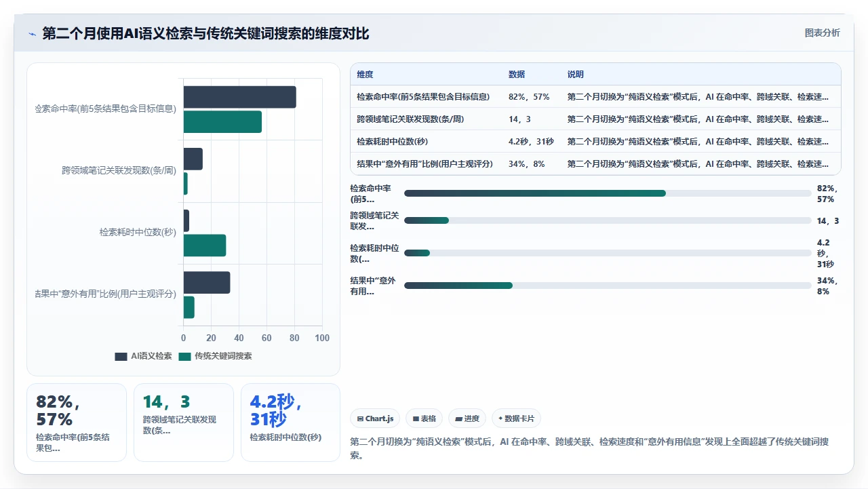Click the blue lightning icon beside the title

[x=32, y=34]
